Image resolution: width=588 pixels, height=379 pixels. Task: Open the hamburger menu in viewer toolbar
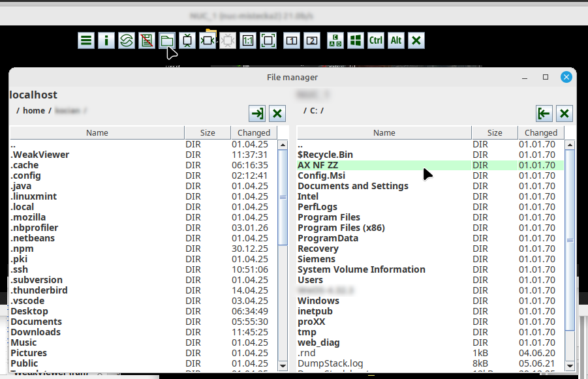(85, 40)
